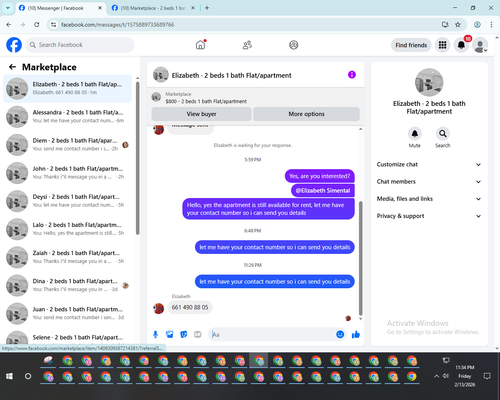
Task: Open the taskbar clock showing 11:34 PM
Action: point(465,376)
